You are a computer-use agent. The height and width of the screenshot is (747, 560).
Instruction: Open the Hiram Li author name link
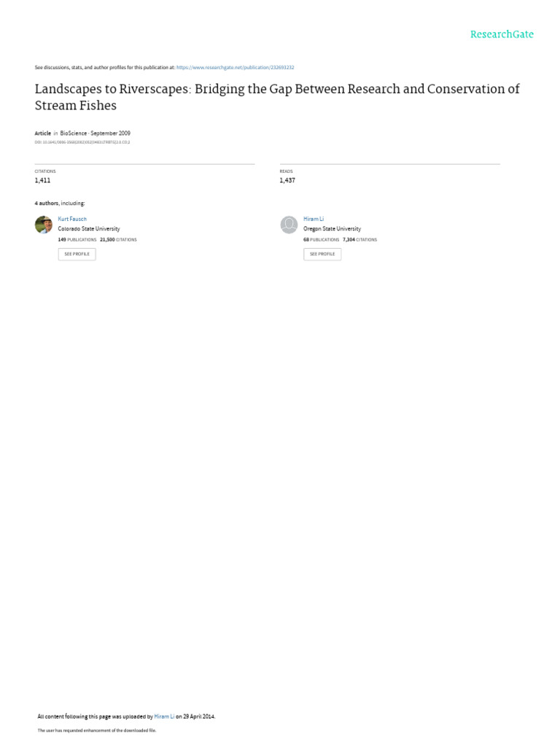point(314,219)
